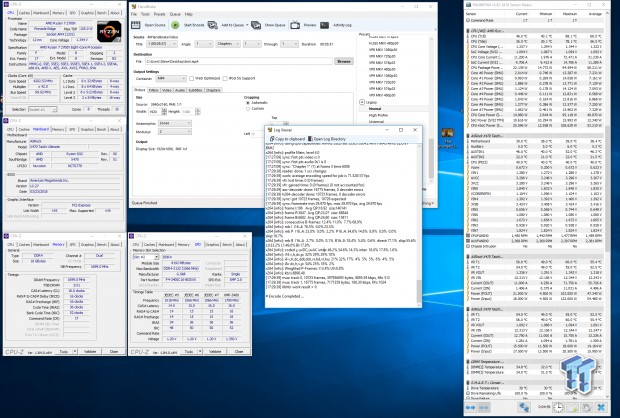The width and height of the screenshot is (620, 418).
Task: Open Add to Queue dropdown arrow
Action: (247, 25)
